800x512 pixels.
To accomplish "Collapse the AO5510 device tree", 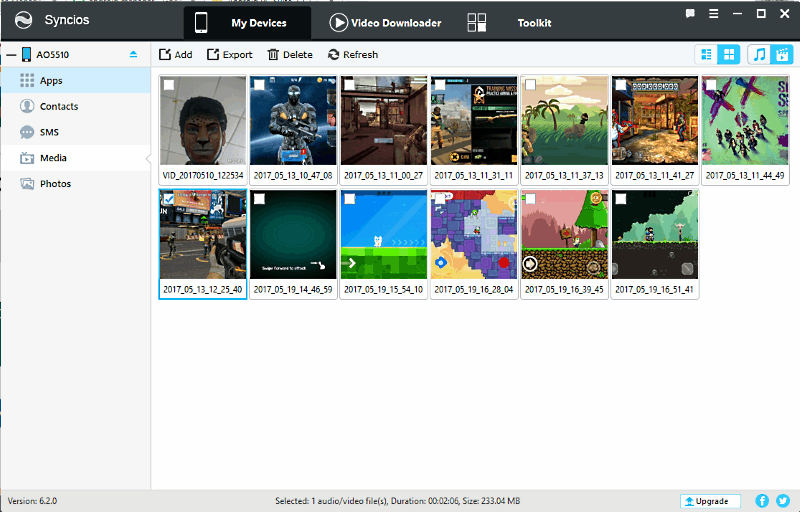I will pyautogui.click(x=11, y=55).
